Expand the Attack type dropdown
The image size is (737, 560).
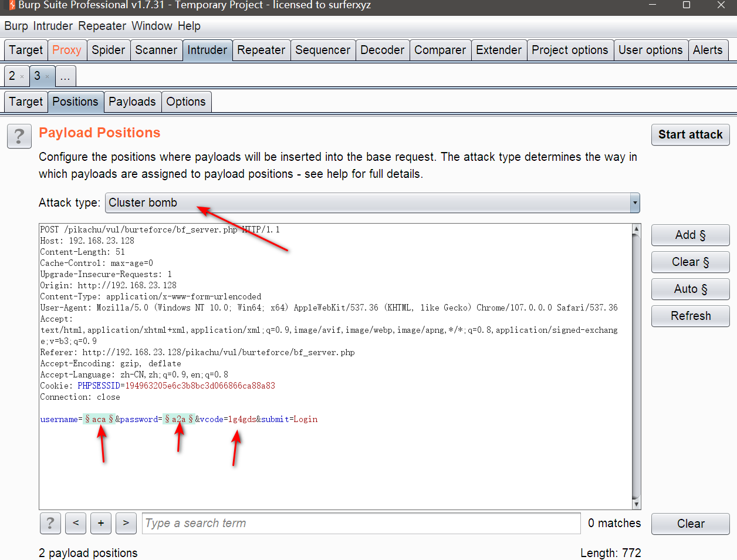(x=634, y=203)
